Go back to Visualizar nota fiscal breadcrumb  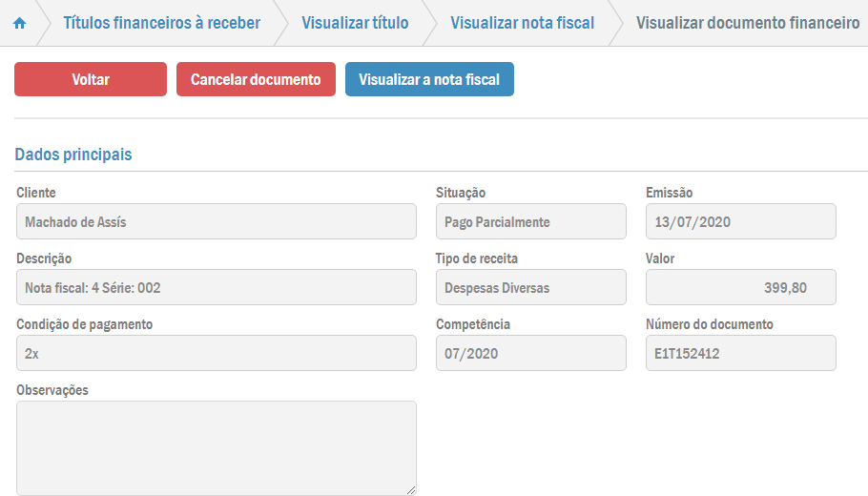pos(522,23)
